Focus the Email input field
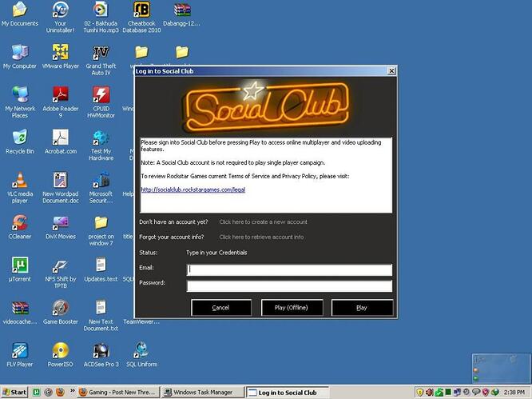Viewport: 532px width, 399px height. point(289,269)
